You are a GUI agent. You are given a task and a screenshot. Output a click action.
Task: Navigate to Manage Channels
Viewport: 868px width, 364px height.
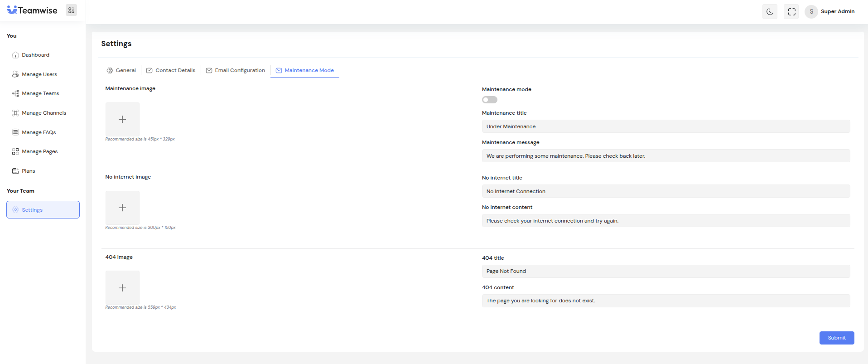(x=43, y=113)
